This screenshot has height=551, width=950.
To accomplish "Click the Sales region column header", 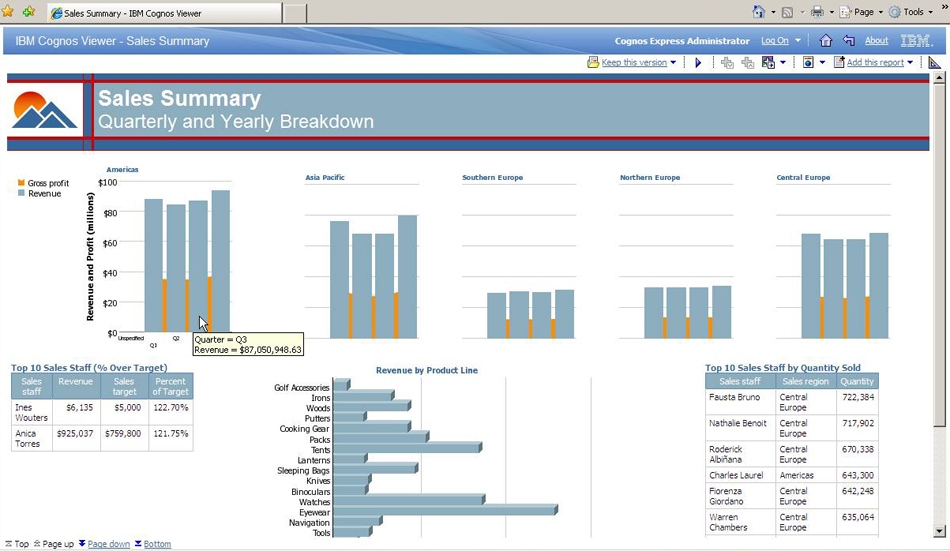I will click(805, 381).
